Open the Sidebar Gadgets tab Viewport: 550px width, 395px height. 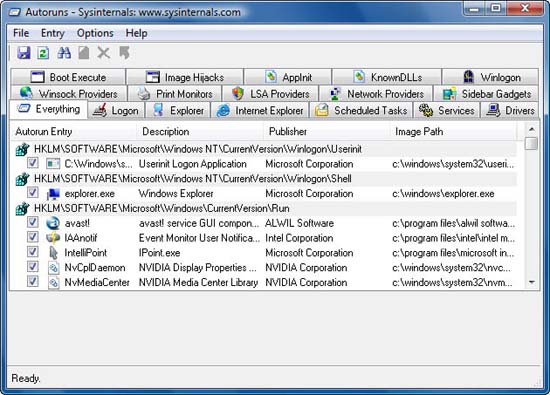click(486, 94)
